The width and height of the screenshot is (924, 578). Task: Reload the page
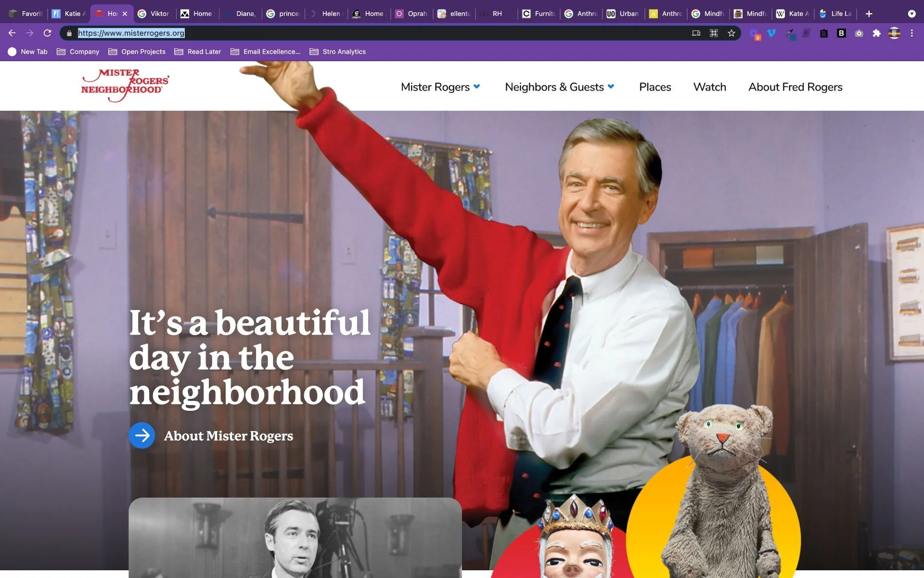pyautogui.click(x=47, y=33)
